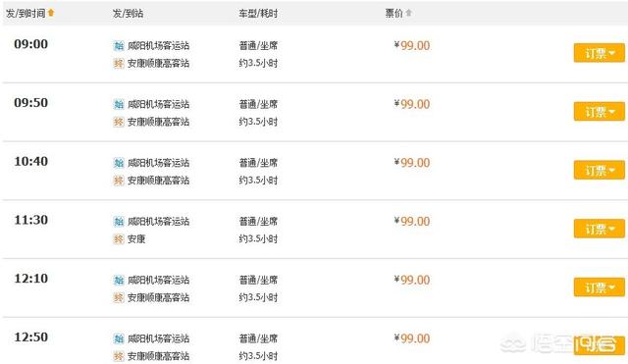Click the ¥99.00 price of 12:10 bus

click(x=412, y=280)
